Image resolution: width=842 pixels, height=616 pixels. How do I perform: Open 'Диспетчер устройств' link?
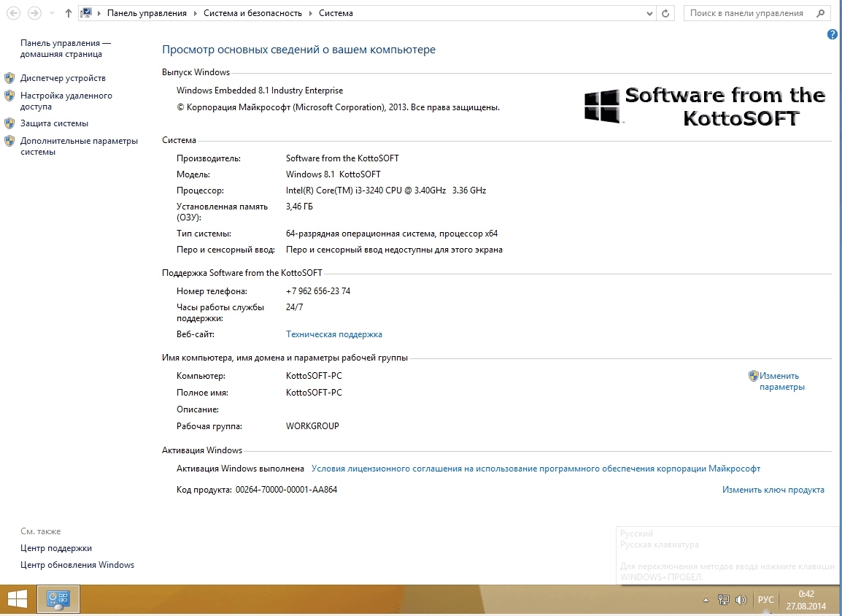(63, 78)
